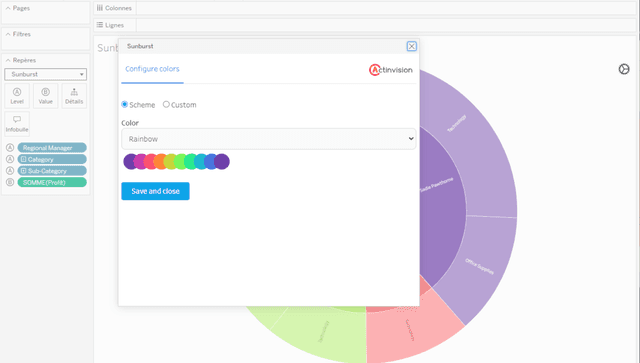
Task: Click the expand icon on Category pill
Action: pos(24,159)
